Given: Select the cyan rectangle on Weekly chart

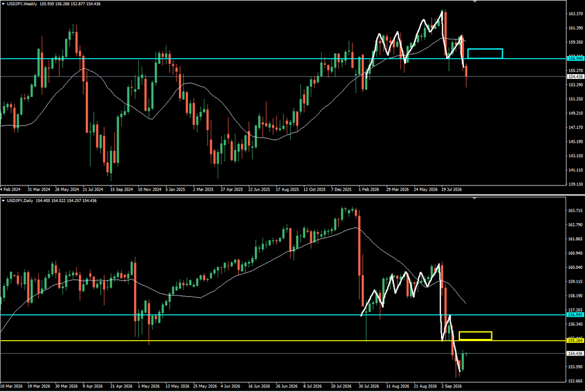Looking at the screenshot, I should pos(485,53).
